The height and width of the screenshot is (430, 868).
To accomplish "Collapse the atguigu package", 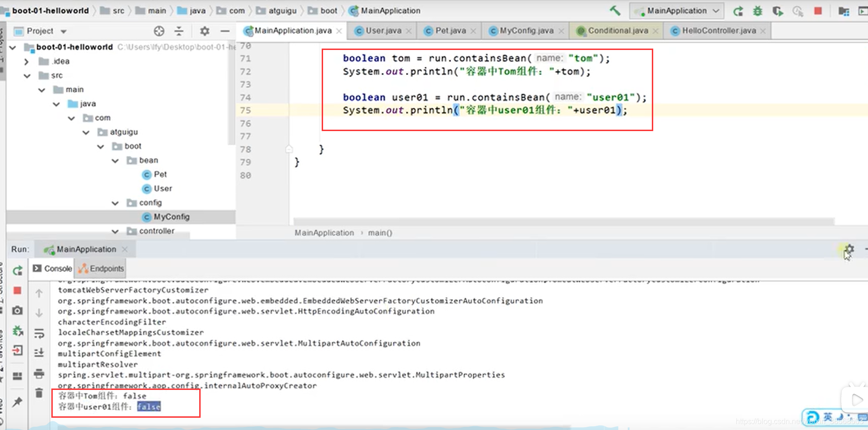I will [86, 132].
